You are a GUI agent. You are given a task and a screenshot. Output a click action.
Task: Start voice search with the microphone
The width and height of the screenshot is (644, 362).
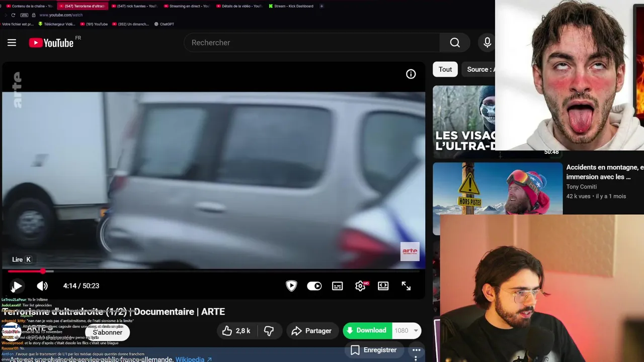click(487, 43)
